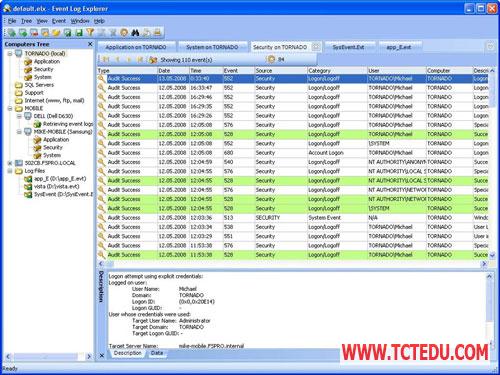This screenshot has width=500, height=375.
Task: Close the Description pane with X
Action: 102,356
